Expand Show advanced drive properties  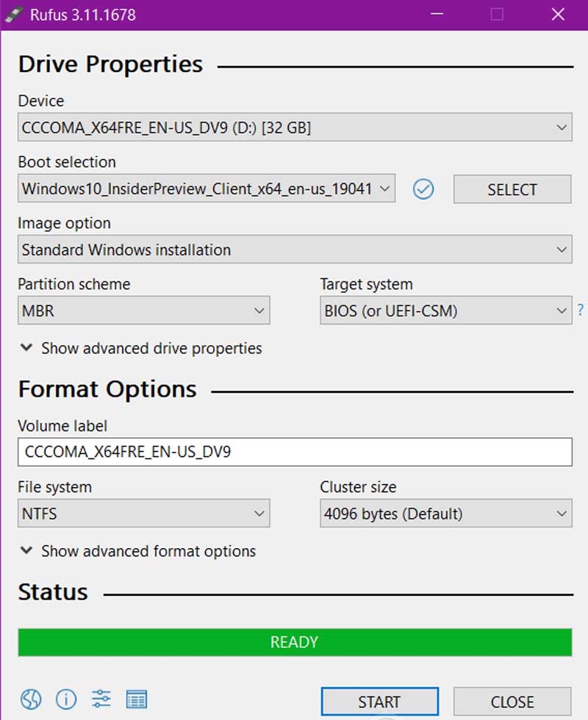click(141, 348)
